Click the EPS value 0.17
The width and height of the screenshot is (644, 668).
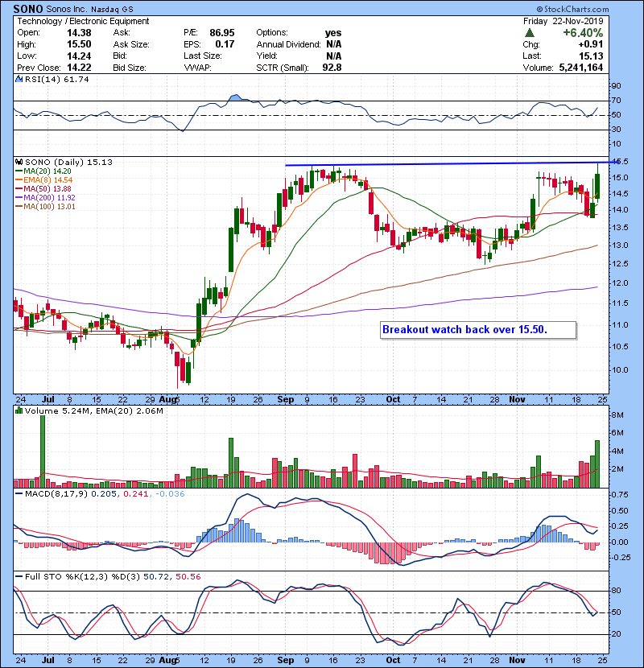pyautogui.click(x=225, y=44)
